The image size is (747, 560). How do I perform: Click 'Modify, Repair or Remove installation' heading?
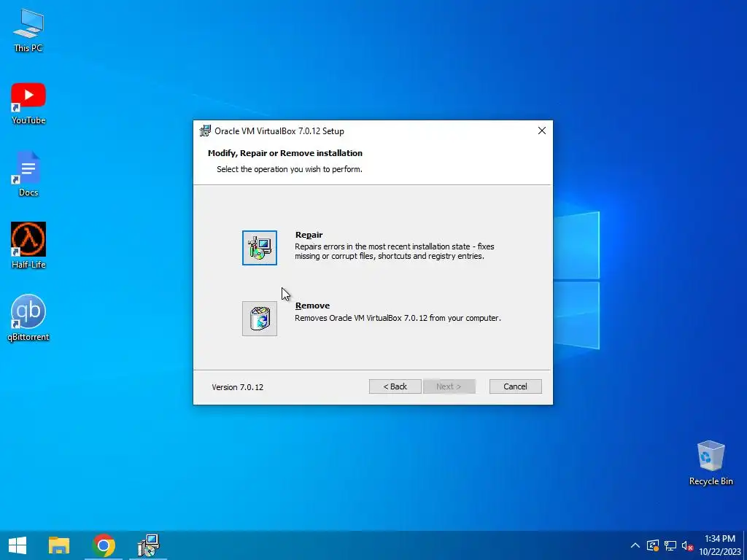tap(285, 153)
